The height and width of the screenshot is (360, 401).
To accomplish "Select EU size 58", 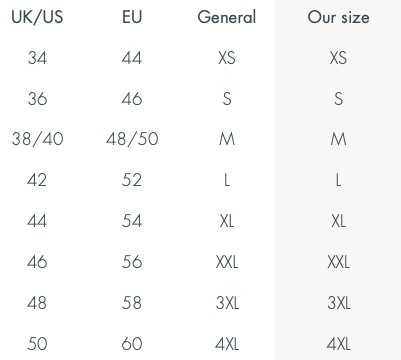I will [x=132, y=303].
